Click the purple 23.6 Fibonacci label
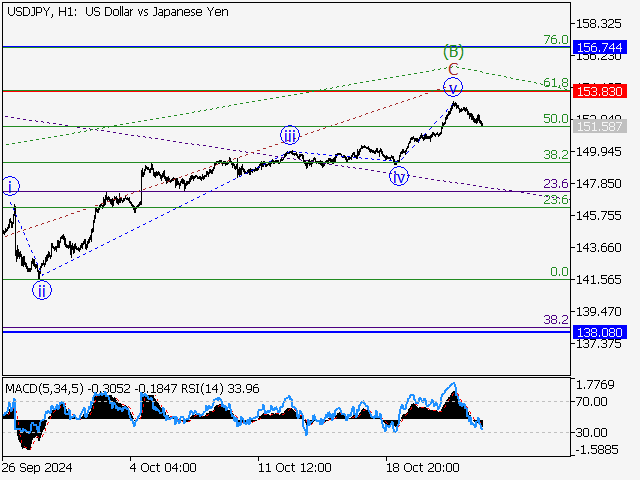Image resolution: width=640 pixels, height=480 pixels. click(556, 184)
